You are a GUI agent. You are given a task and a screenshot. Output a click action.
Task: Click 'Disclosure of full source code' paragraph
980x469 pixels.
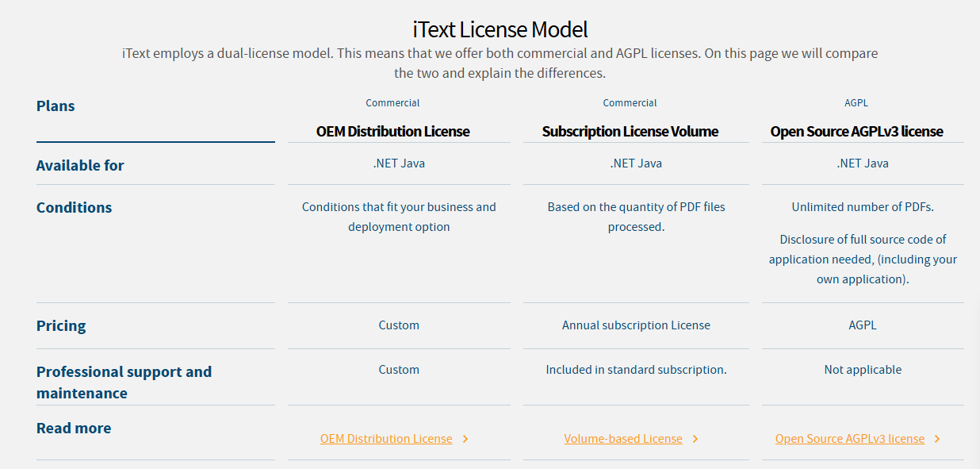point(863,259)
